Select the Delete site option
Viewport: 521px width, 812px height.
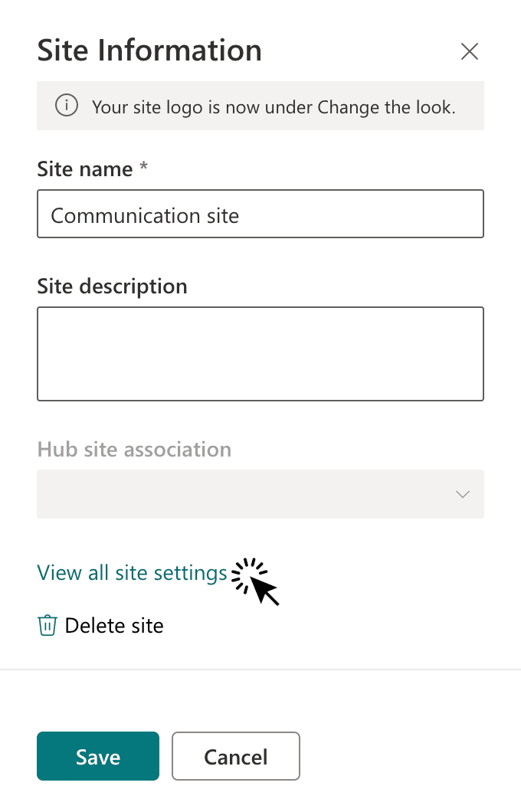(100, 626)
